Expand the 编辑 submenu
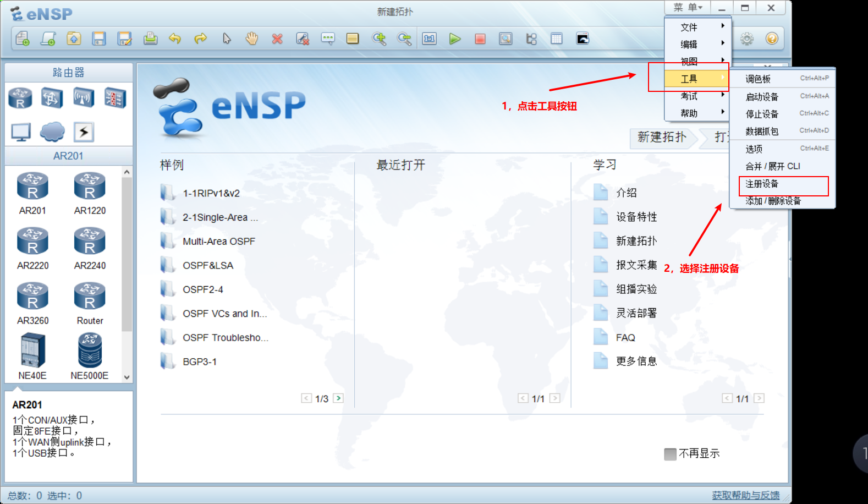Image resolution: width=868 pixels, height=504 pixels. click(697, 44)
